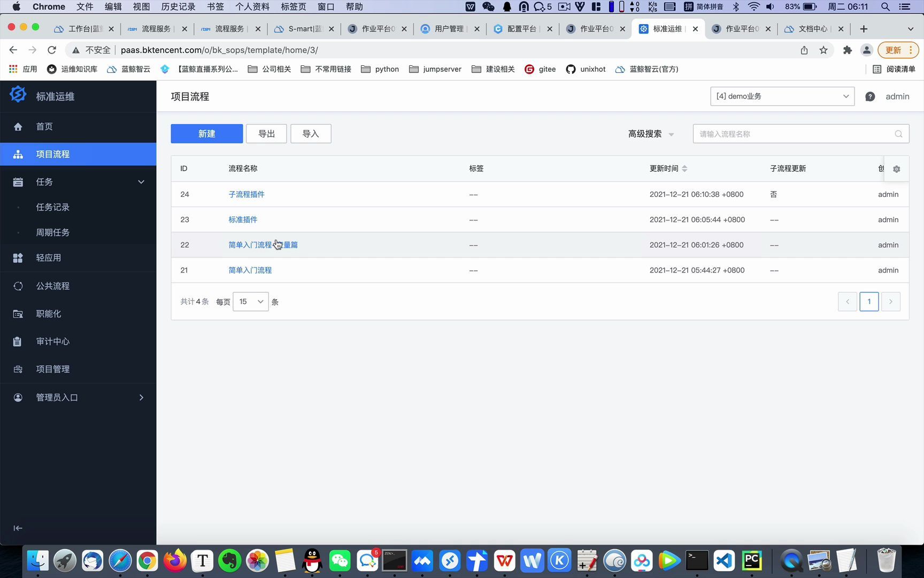Screen dimensions: 924x578
Task: Open 公共流程 in the sidebar
Action: (52, 286)
